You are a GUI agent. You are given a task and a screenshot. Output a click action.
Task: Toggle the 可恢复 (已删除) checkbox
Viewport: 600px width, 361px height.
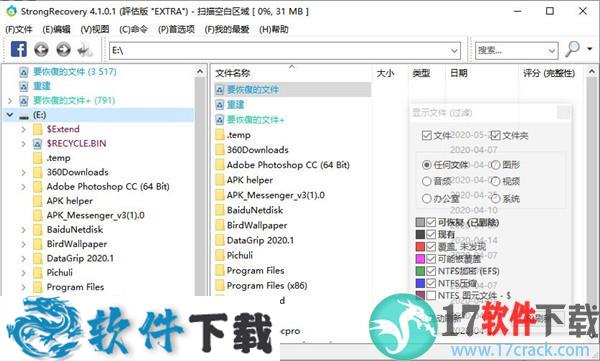click(431, 222)
